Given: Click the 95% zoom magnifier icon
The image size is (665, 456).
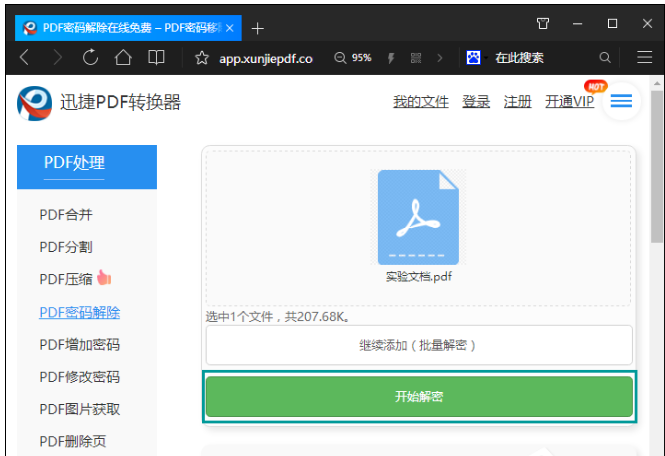Looking at the screenshot, I should click(x=340, y=58).
